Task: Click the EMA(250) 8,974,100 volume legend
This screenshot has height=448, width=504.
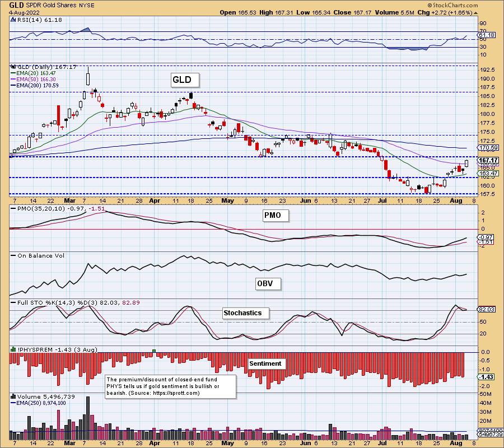Action: click(x=38, y=403)
